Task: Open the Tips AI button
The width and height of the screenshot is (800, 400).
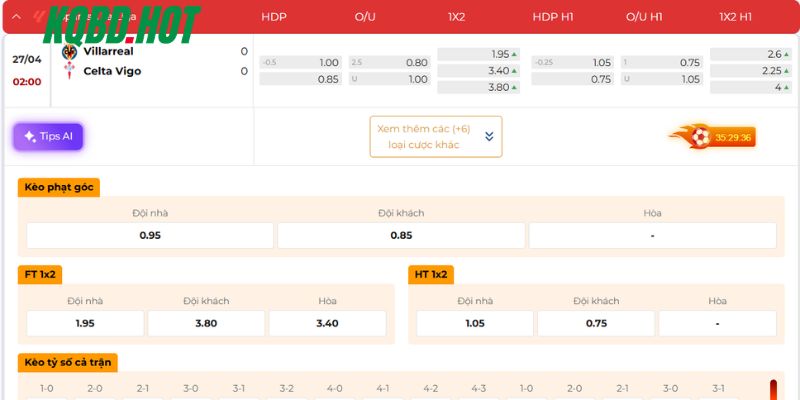Action: (48, 137)
